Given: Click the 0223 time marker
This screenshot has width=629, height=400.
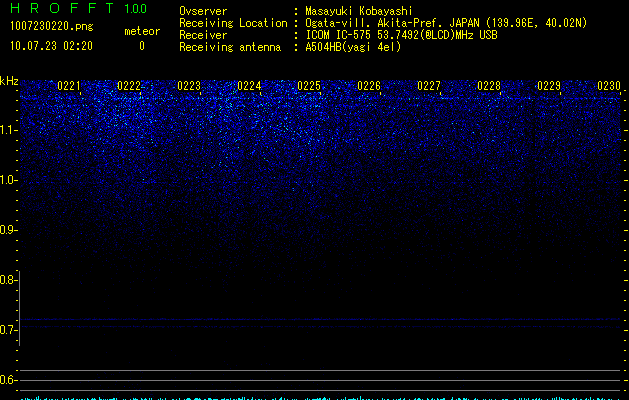Looking at the screenshot, I should [x=189, y=86].
